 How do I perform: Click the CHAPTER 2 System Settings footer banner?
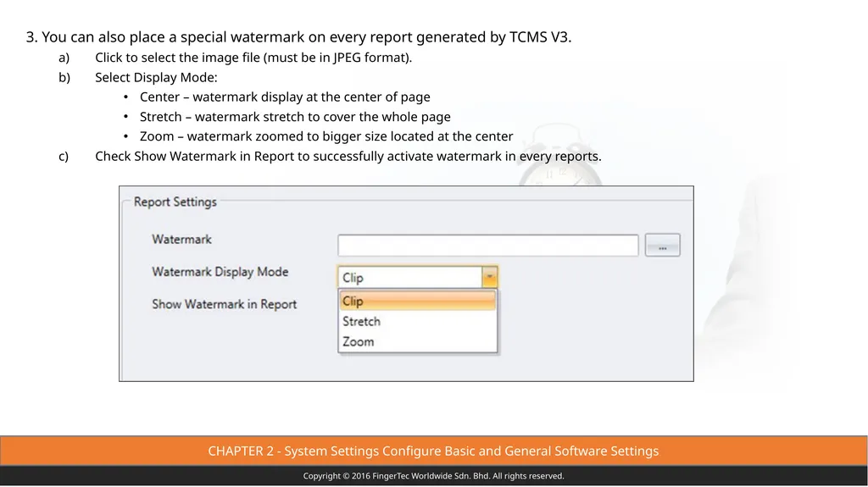pyautogui.click(x=433, y=451)
